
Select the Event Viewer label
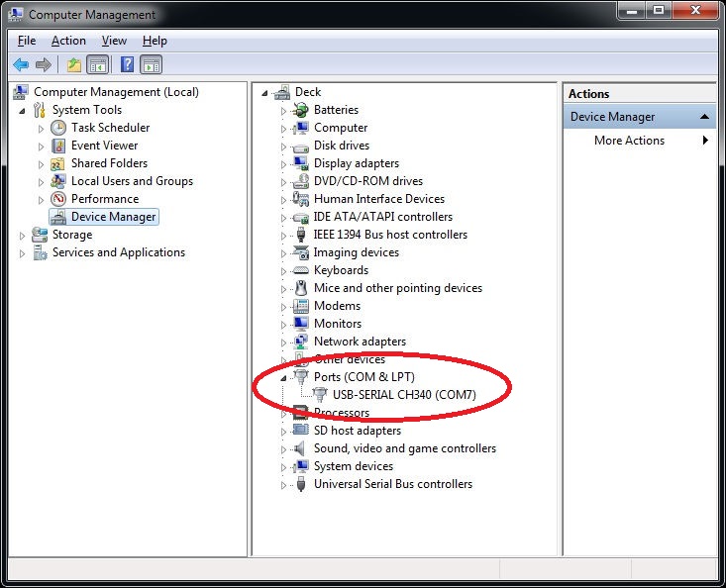(105, 146)
